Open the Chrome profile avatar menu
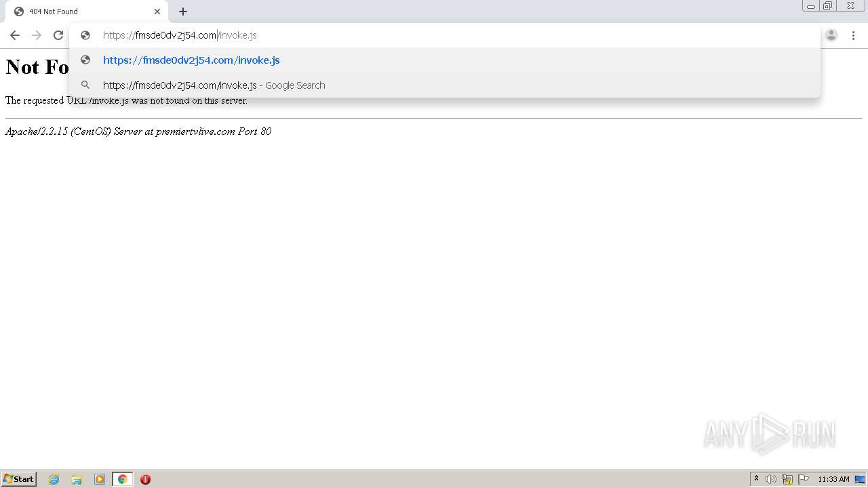 [831, 35]
